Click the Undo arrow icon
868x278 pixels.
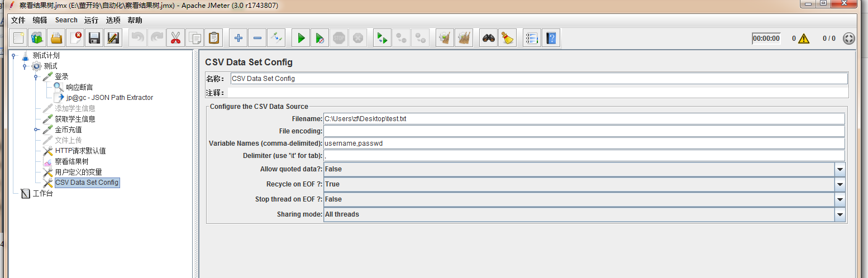click(138, 38)
